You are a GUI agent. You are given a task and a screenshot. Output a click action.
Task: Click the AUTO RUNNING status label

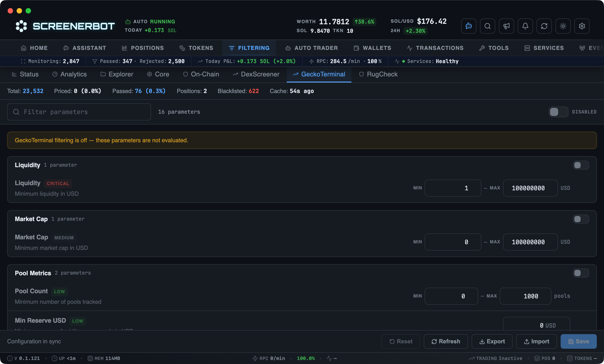[150, 22]
